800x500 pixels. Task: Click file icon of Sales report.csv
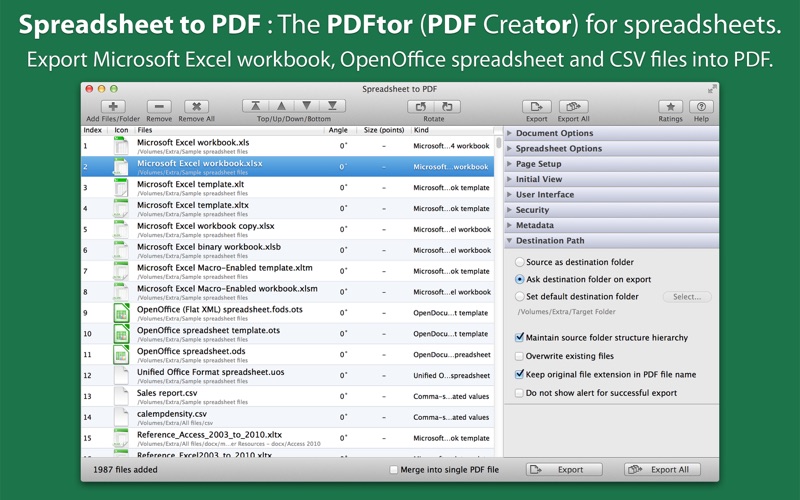coord(121,396)
